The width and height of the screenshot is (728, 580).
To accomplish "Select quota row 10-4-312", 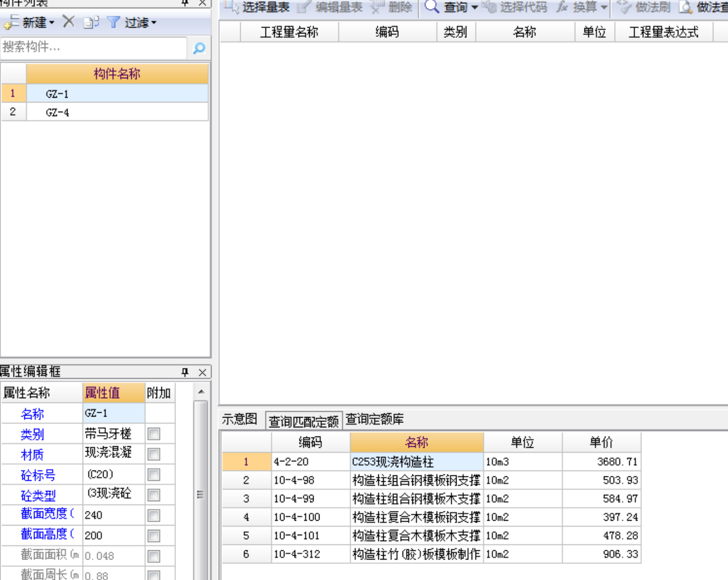I will (x=431, y=554).
